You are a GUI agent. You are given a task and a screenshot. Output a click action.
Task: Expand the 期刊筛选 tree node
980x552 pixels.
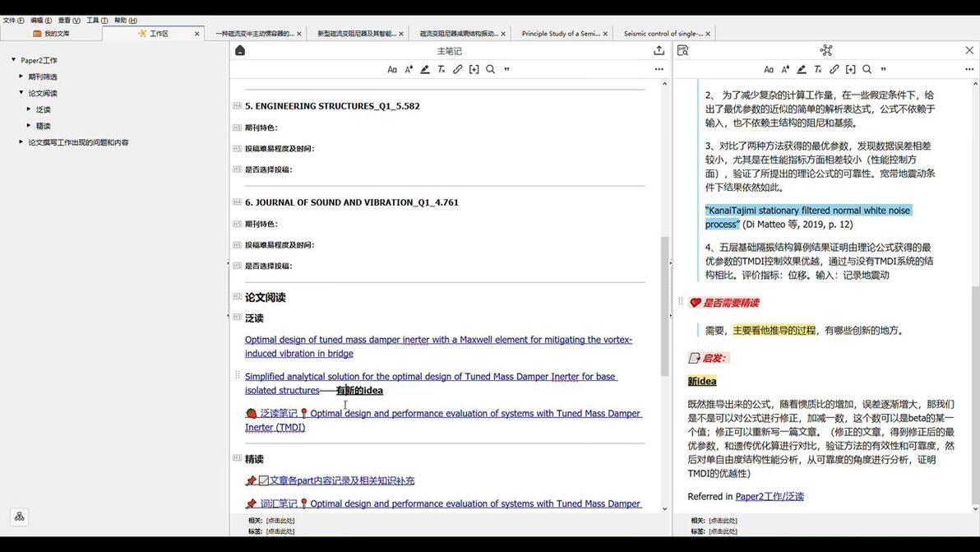[21, 77]
